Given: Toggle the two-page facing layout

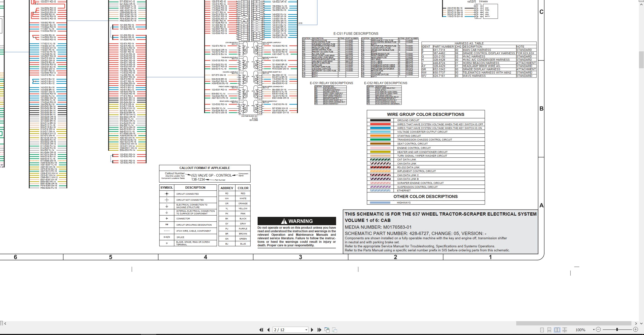Looking at the screenshot, I should coord(557,330).
